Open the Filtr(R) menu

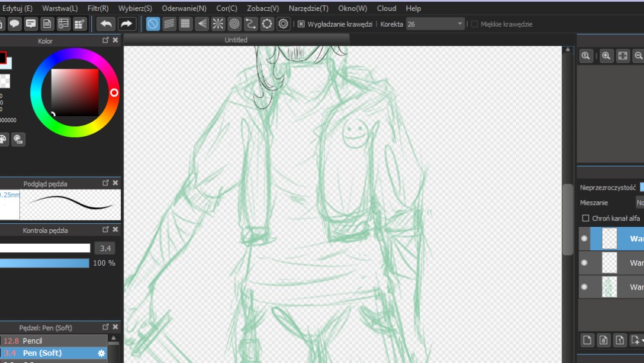pyautogui.click(x=98, y=9)
